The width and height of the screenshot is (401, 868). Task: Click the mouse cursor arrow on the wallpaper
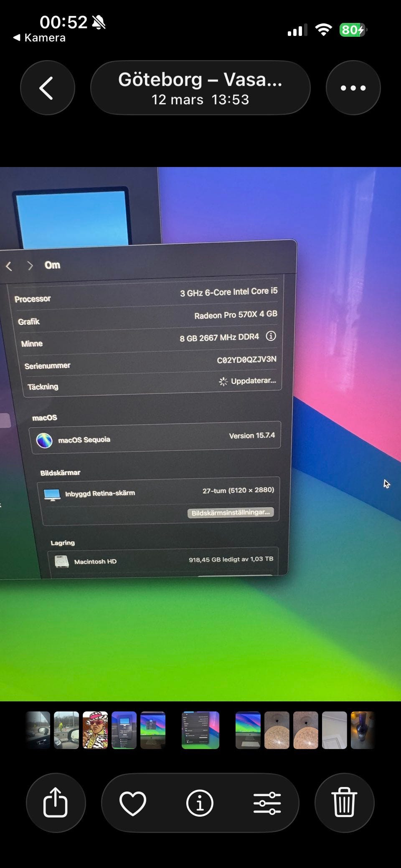pos(387,484)
